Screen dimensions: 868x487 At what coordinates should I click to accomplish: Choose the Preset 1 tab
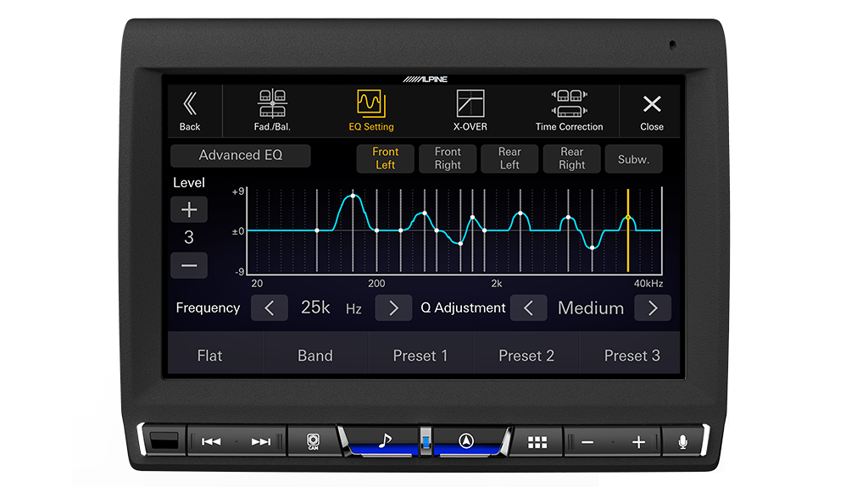[420, 356]
